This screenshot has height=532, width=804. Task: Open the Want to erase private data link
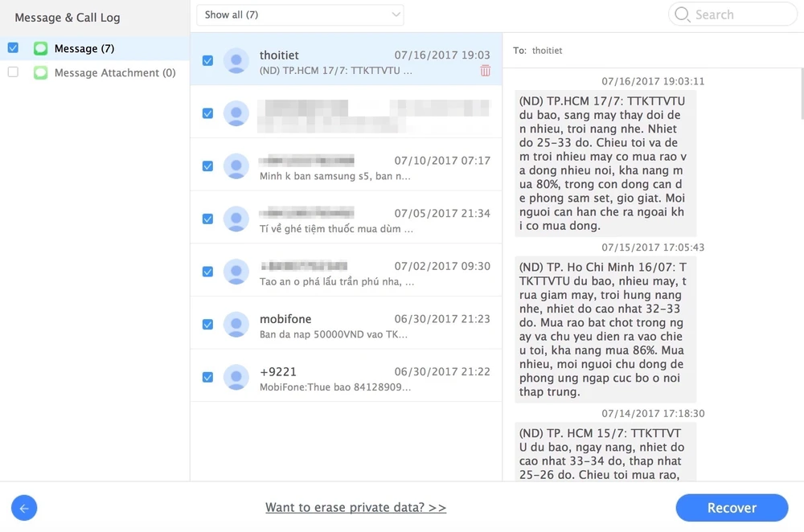tap(355, 508)
